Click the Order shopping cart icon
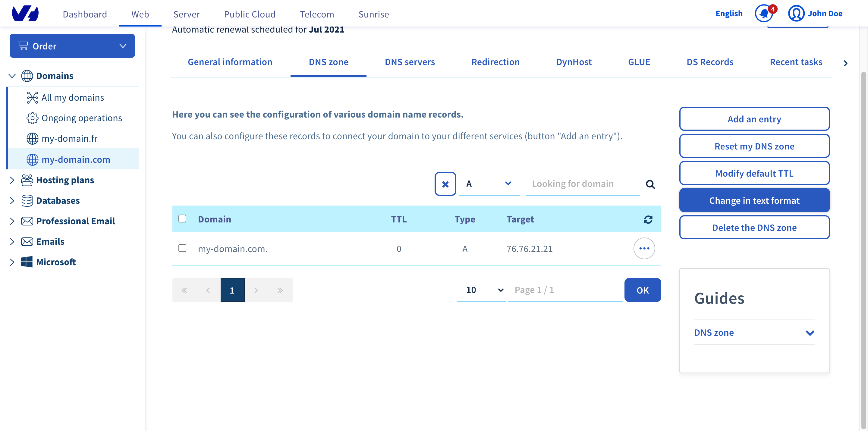The image size is (868, 431). click(23, 46)
